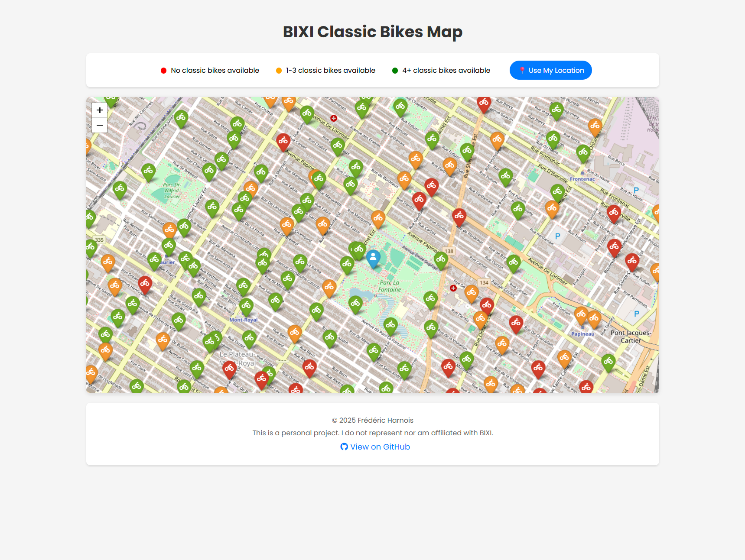Image resolution: width=745 pixels, height=560 pixels.
Task: Click the No classic bikes available legend text
Action: [x=215, y=70]
